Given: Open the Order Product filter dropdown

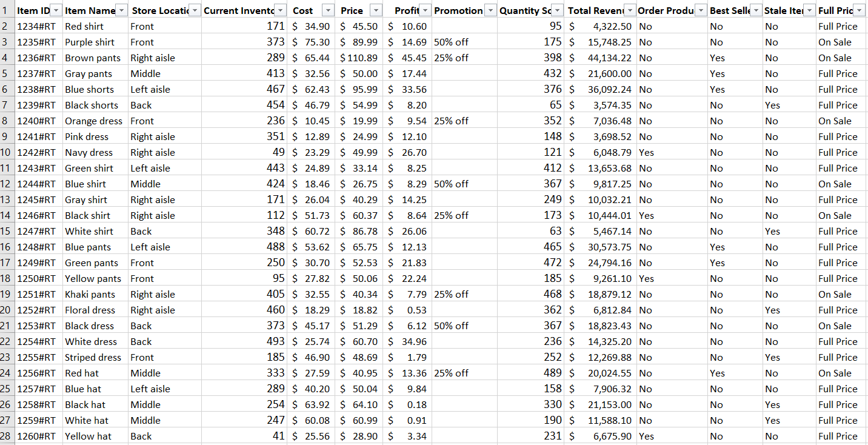Looking at the screenshot, I should pyautogui.click(x=701, y=11).
